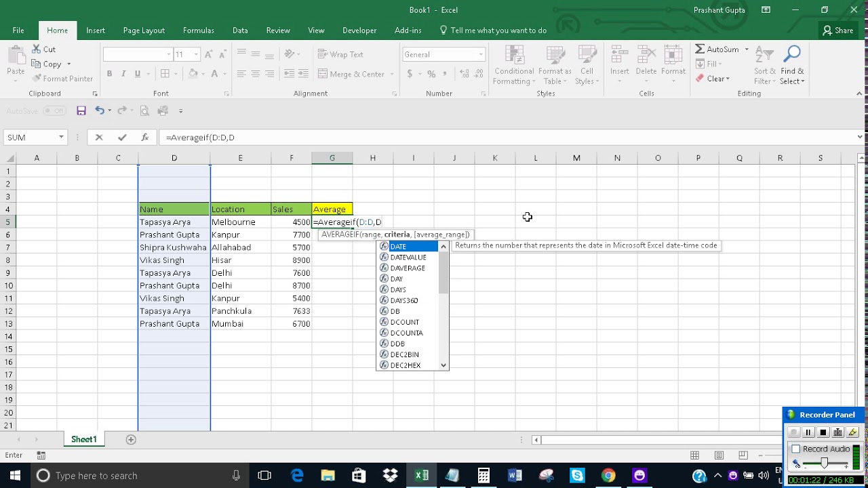Toggle Wrap Text
868x488 pixels.
point(341,54)
